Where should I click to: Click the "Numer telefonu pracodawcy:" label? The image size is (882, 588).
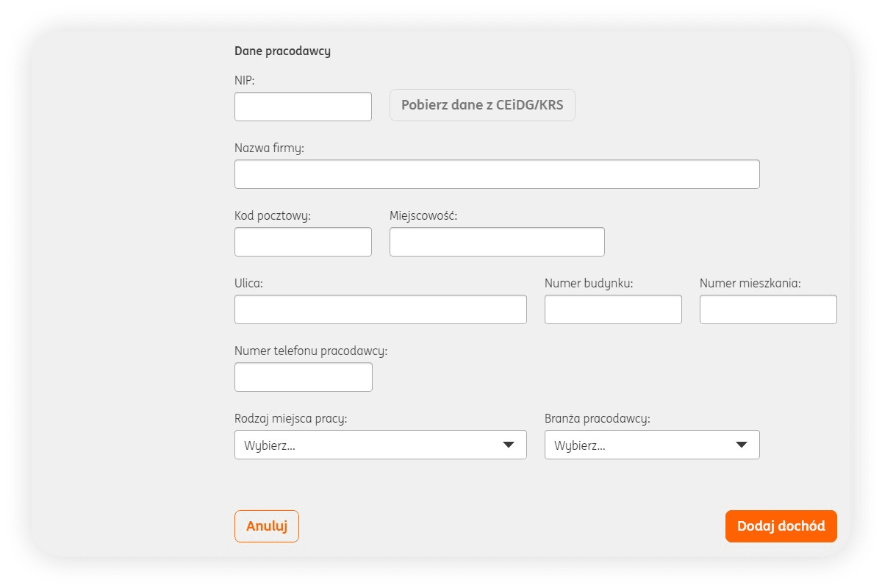click(x=310, y=351)
